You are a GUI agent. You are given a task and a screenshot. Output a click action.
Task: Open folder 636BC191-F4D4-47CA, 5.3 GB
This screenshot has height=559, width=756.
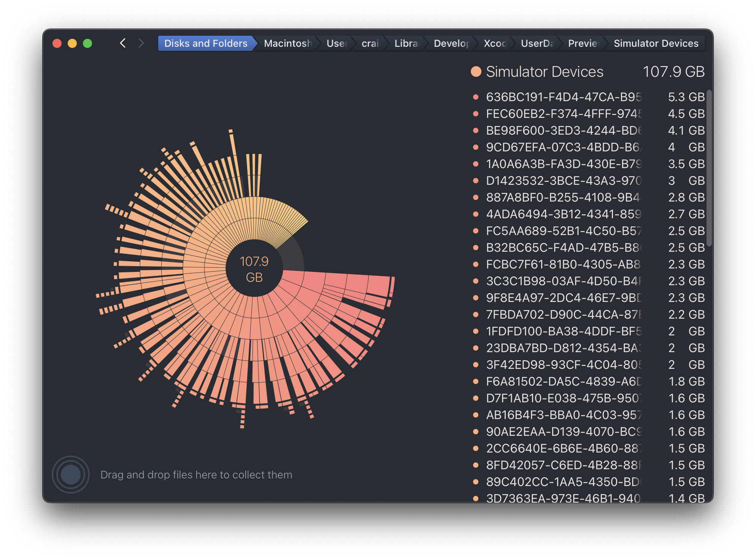coord(563,97)
